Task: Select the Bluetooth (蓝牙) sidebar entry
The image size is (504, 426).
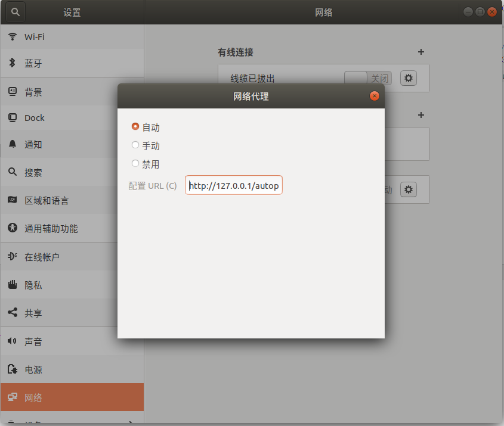Action: pyautogui.click(x=72, y=64)
